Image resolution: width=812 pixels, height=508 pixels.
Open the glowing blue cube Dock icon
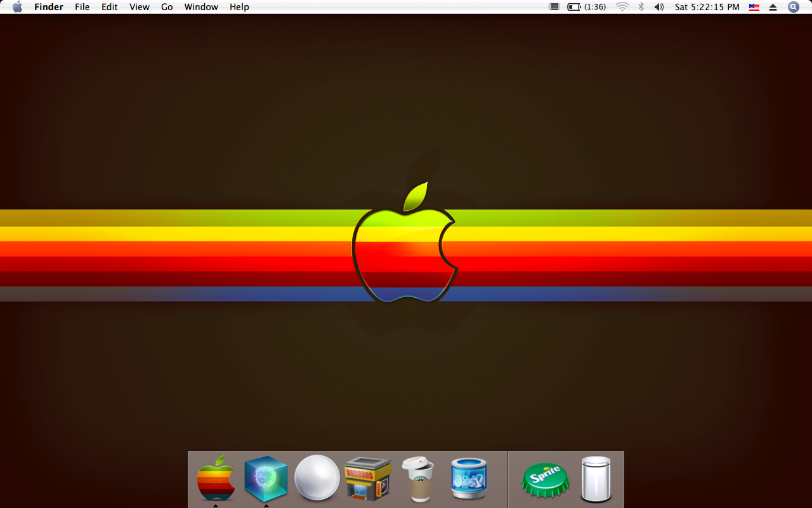266,478
